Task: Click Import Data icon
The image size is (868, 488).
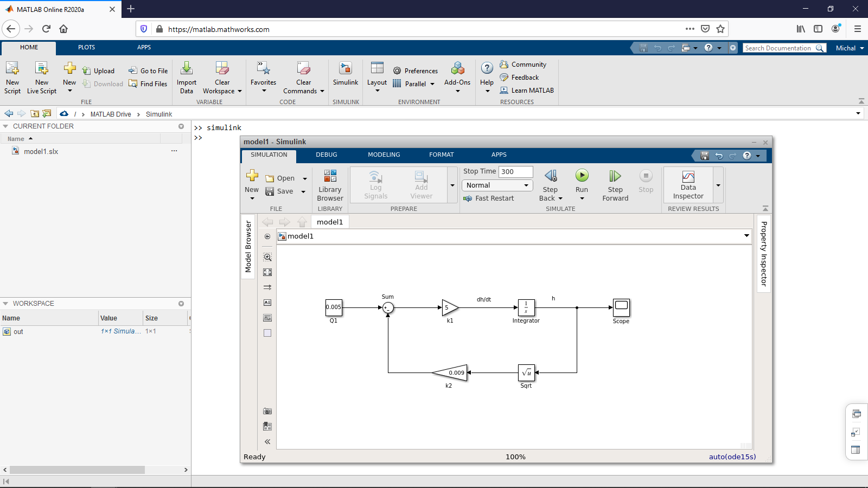Action: tap(186, 68)
